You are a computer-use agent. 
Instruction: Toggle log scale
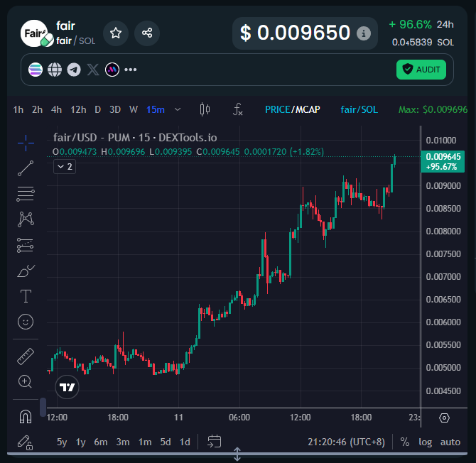(426, 442)
